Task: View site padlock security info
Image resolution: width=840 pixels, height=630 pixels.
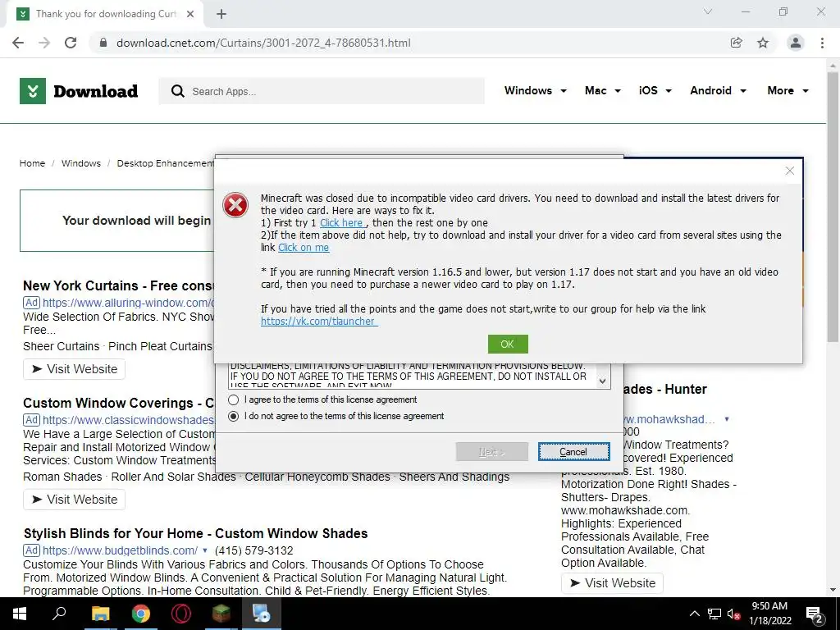Action: click(x=104, y=43)
